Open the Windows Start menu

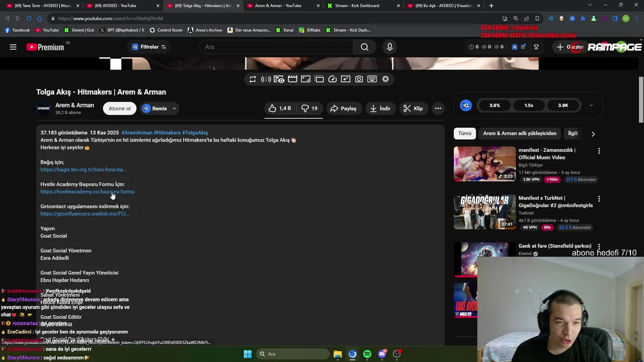click(248, 354)
